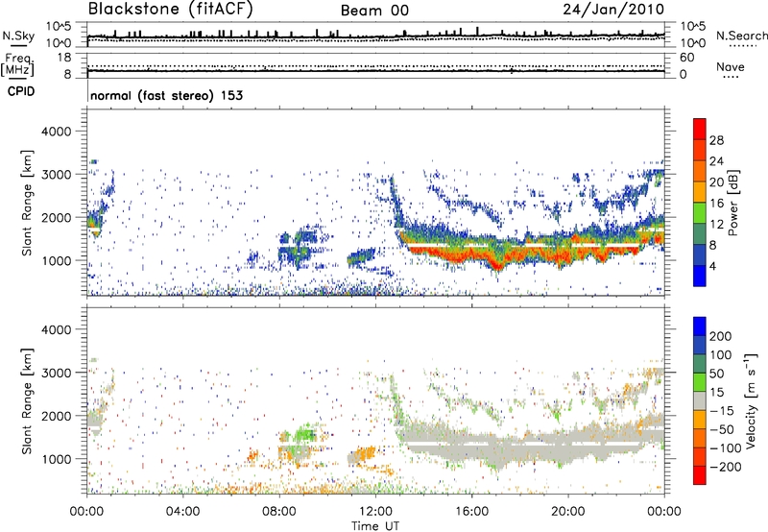Click the '20:00' time tick label
The image size is (768, 532).
pos(567,512)
